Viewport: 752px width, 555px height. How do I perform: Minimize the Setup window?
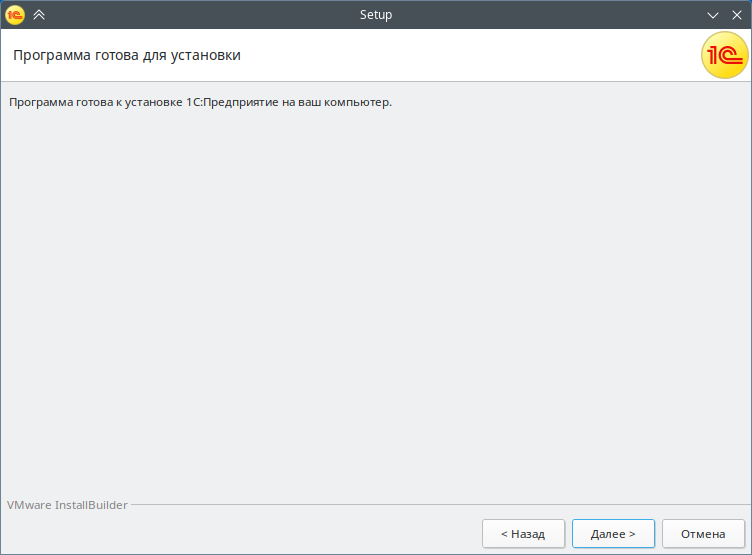tap(713, 15)
